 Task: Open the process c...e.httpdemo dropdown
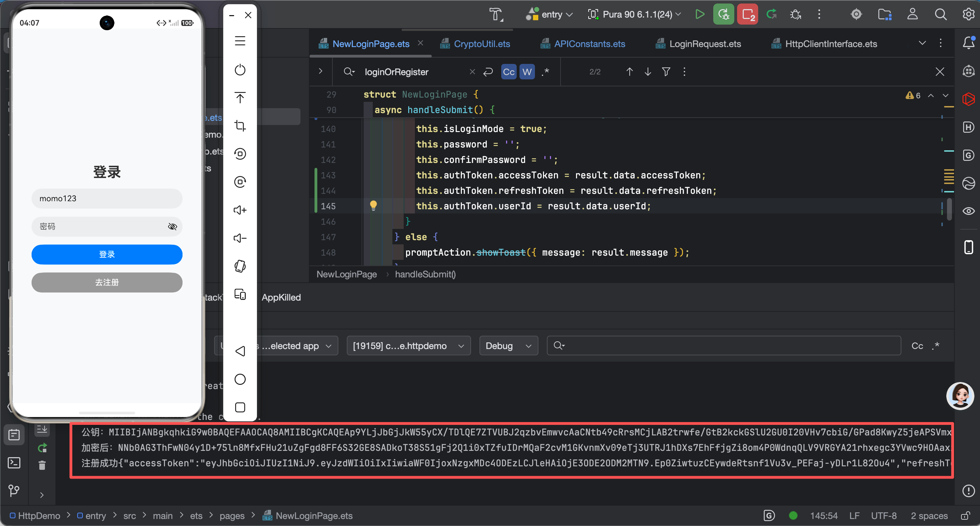tap(409, 346)
